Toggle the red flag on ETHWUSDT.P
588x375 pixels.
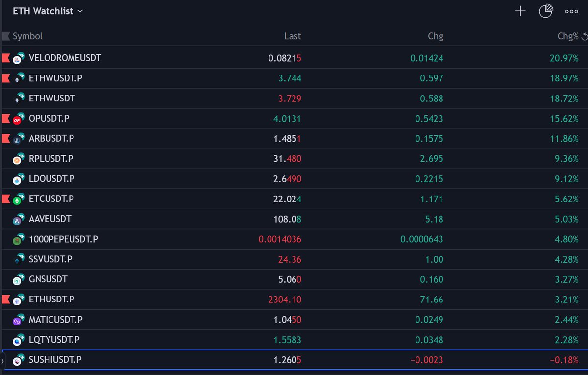(6, 78)
